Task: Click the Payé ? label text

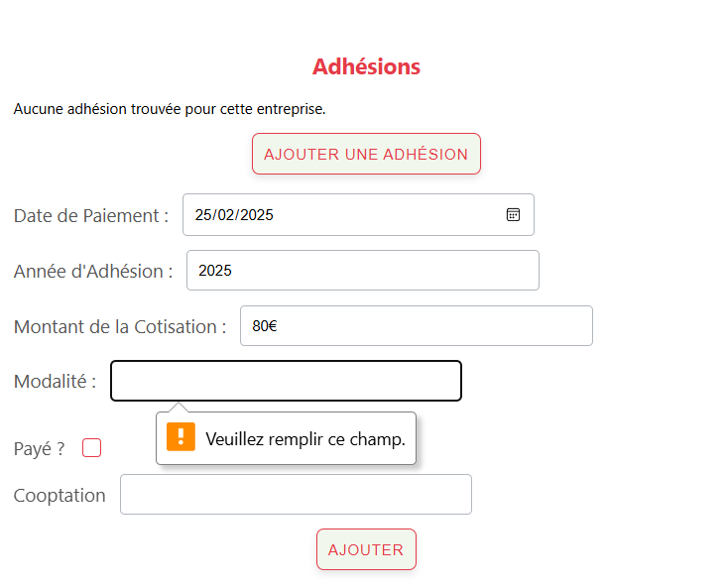Action: coord(40,449)
